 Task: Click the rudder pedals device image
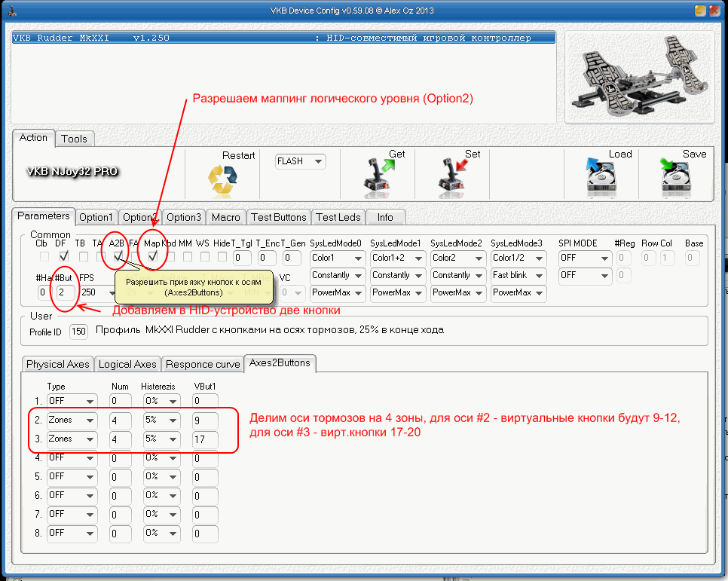click(x=640, y=77)
